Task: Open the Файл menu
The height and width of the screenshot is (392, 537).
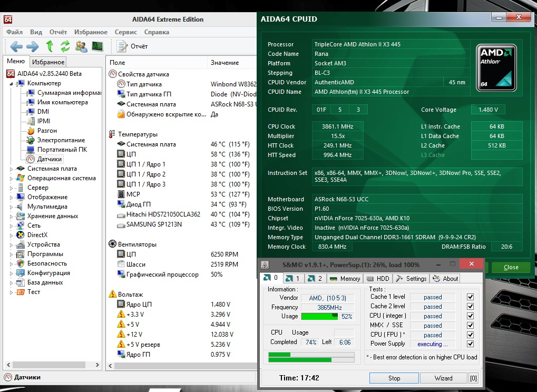Action: (14, 32)
